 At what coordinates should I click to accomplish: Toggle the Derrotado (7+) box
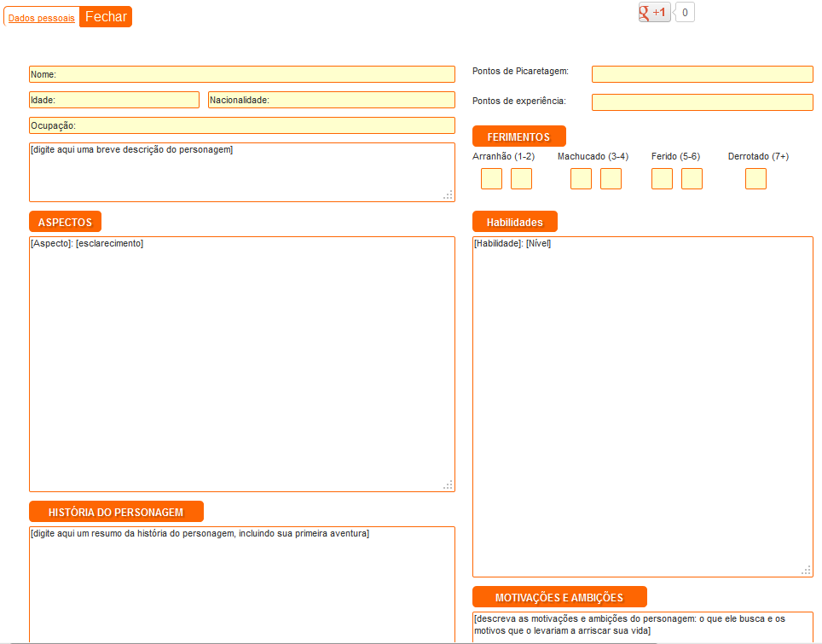click(755, 179)
